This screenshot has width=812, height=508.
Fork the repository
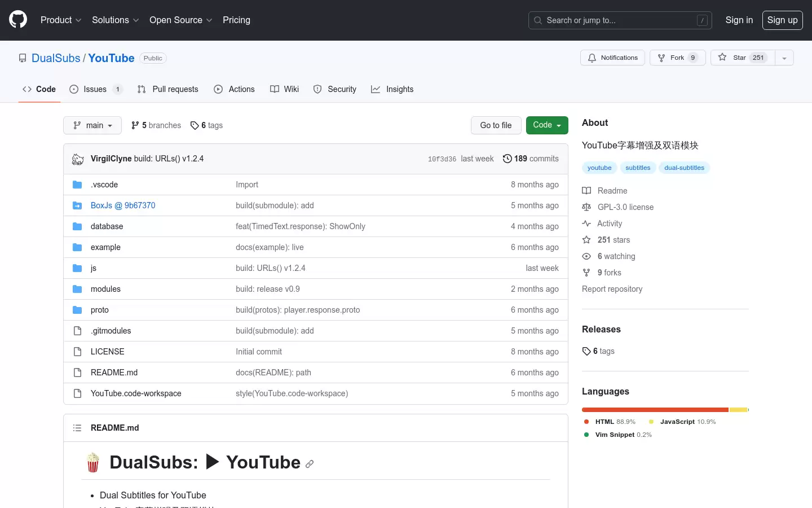677,58
